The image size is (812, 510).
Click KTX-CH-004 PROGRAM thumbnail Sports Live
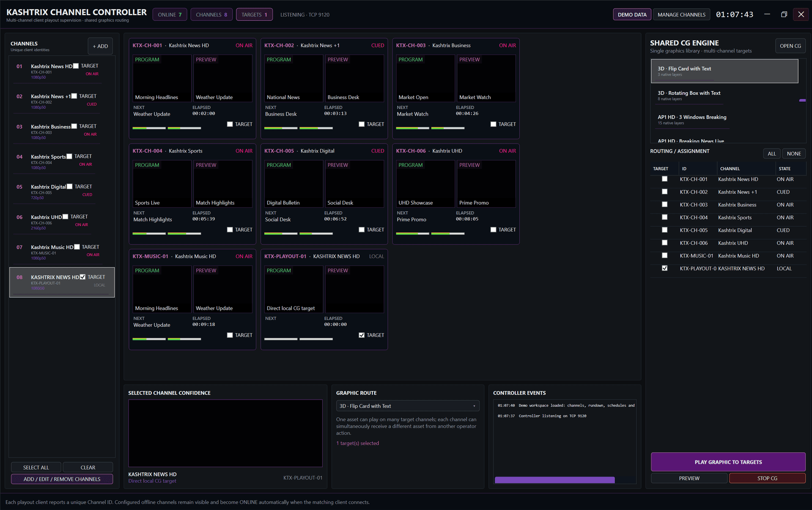point(162,184)
